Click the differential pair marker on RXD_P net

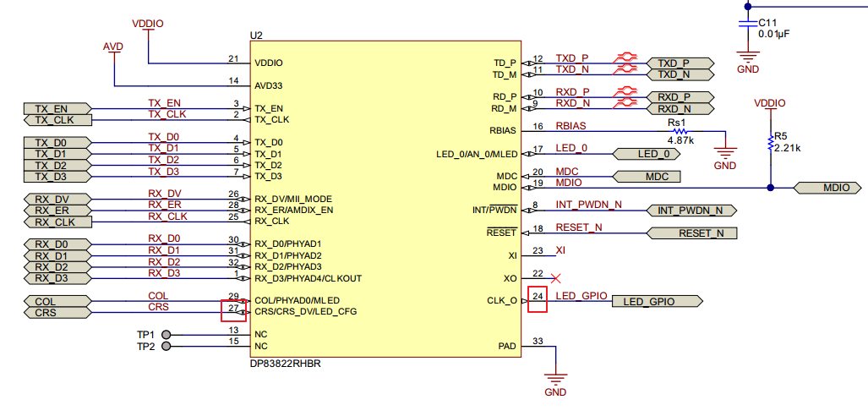click(625, 92)
